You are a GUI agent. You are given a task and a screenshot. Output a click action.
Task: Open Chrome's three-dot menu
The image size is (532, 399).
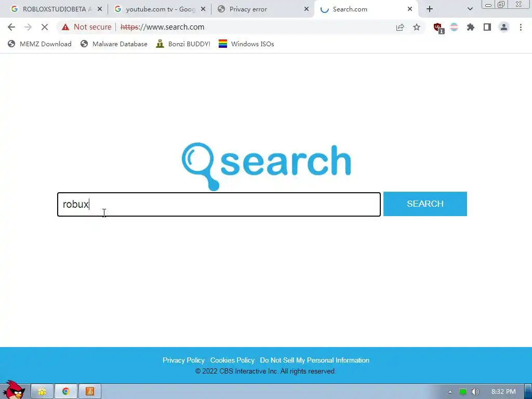pos(521,27)
